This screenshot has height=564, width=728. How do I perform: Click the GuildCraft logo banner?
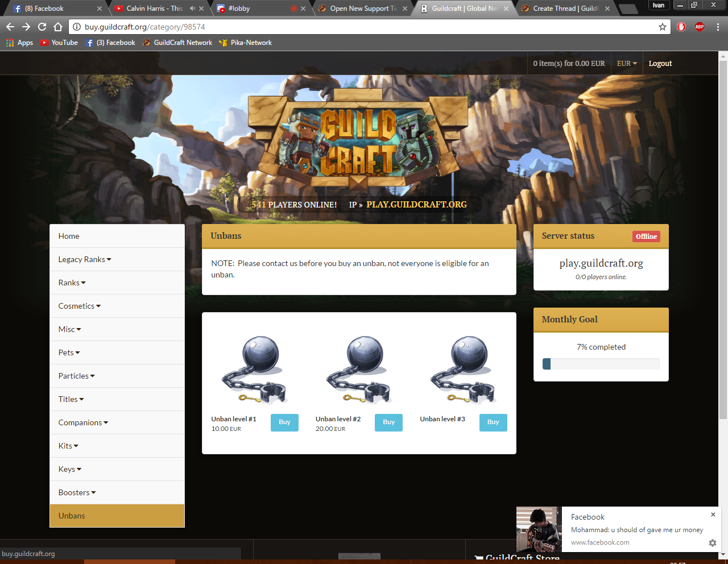click(358, 139)
